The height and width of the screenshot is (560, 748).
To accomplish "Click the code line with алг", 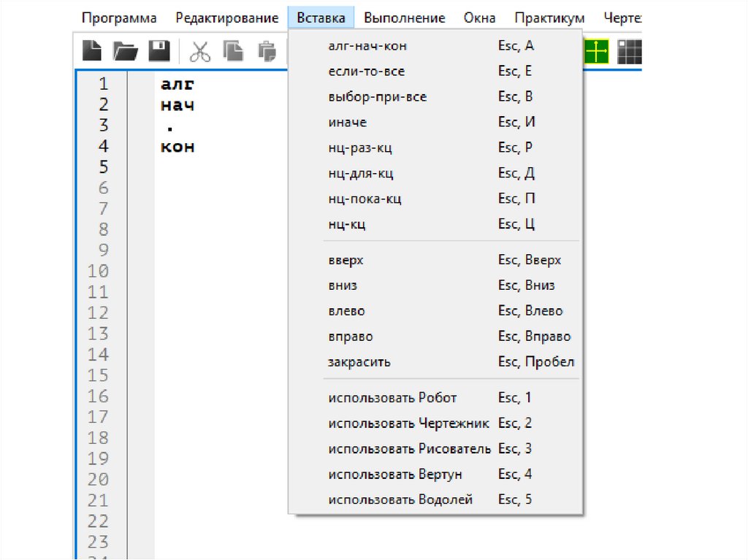I will click(178, 85).
